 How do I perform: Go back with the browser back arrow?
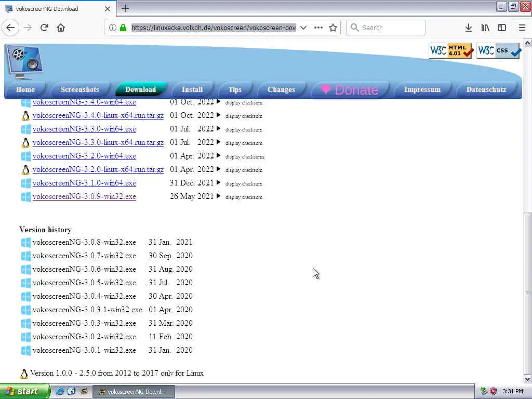tap(10, 28)
